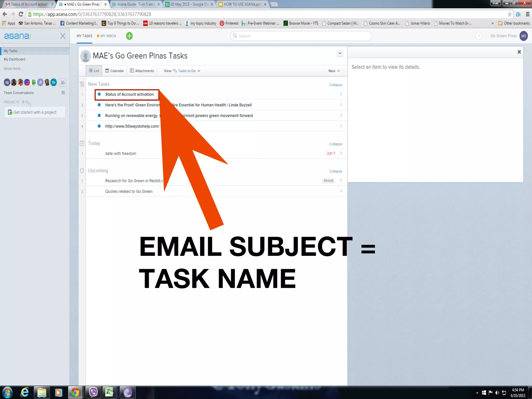
Task: Open the Team Conversations icon
Action: click(x=63, y=93)
